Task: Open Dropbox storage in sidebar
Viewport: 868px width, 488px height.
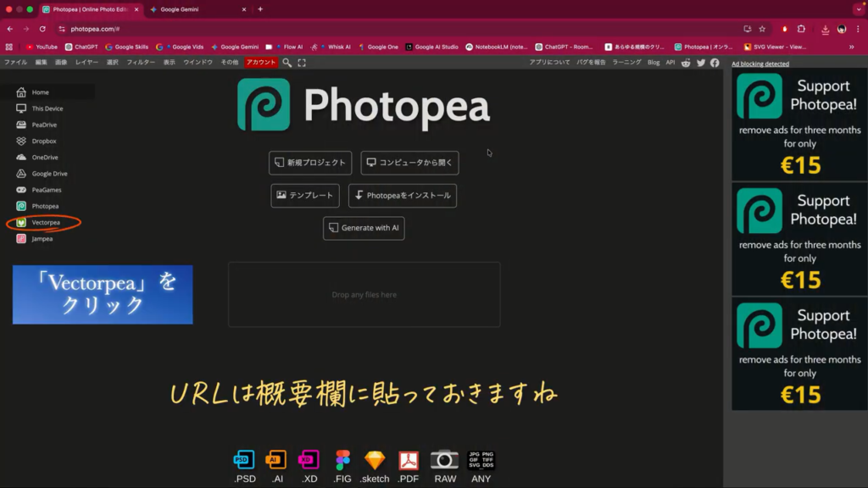Action: tap(43, 141)
